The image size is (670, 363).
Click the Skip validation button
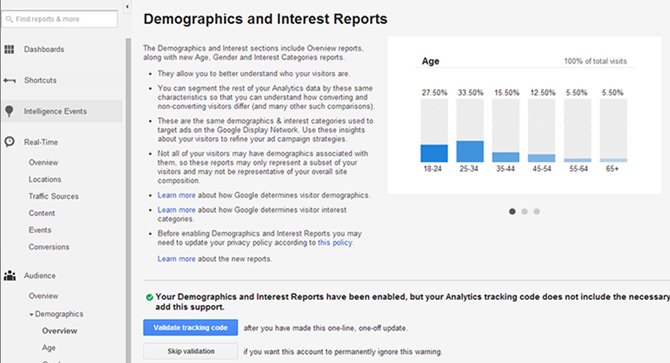pyautogui.click(x=191, y=351)
